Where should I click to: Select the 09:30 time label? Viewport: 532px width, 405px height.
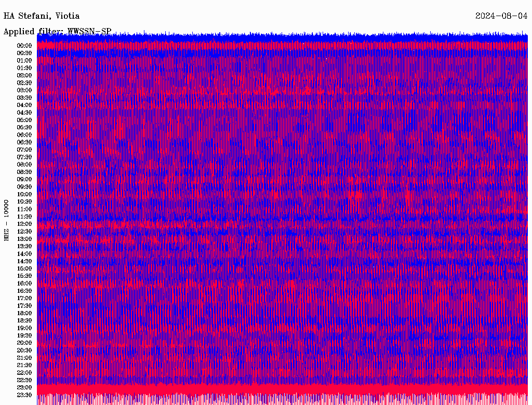click(24, 187)
